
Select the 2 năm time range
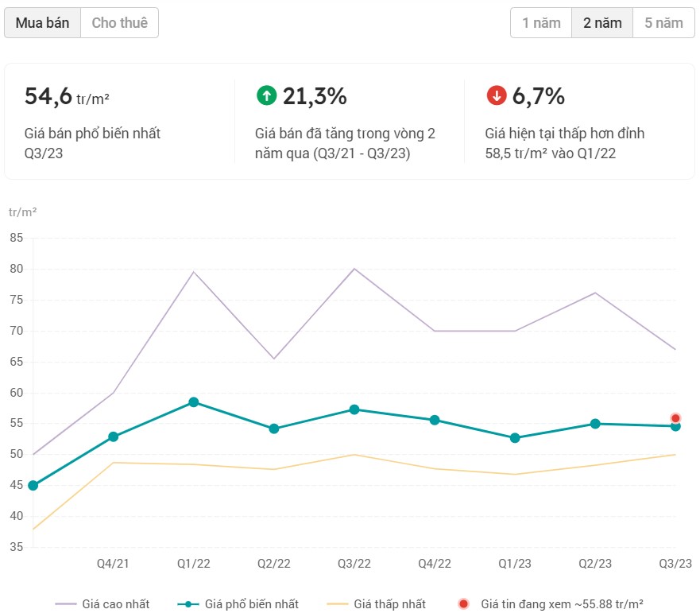602,23
